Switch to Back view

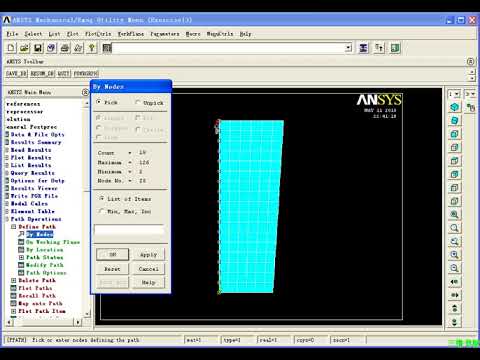(x=454, y=174)
